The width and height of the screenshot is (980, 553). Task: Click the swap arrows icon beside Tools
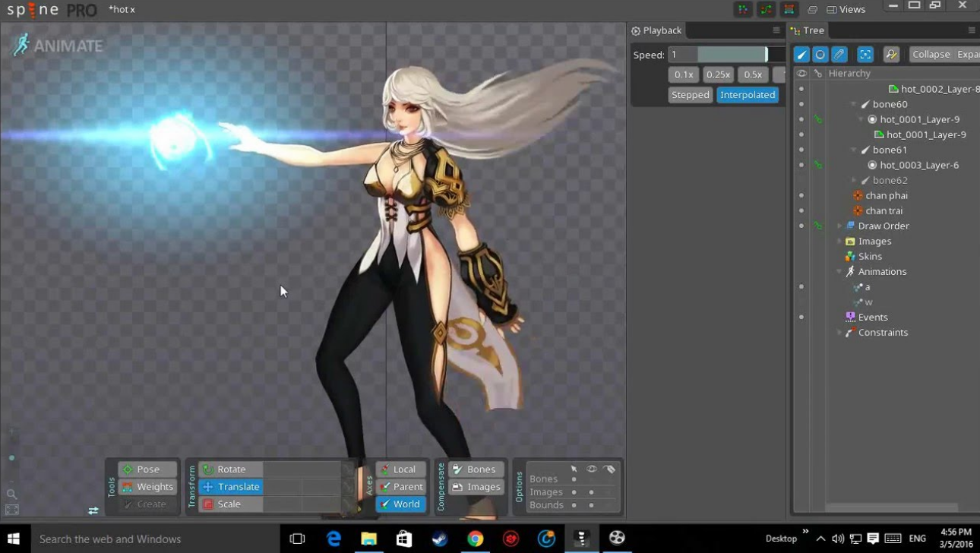(x=93, y=510)
